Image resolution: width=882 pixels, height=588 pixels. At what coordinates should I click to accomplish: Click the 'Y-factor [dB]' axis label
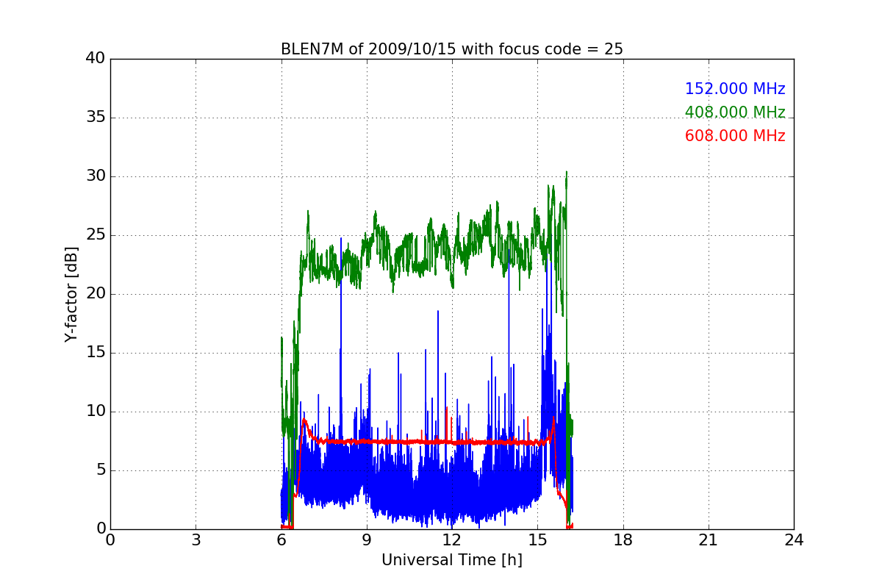[x=71, y=294]
